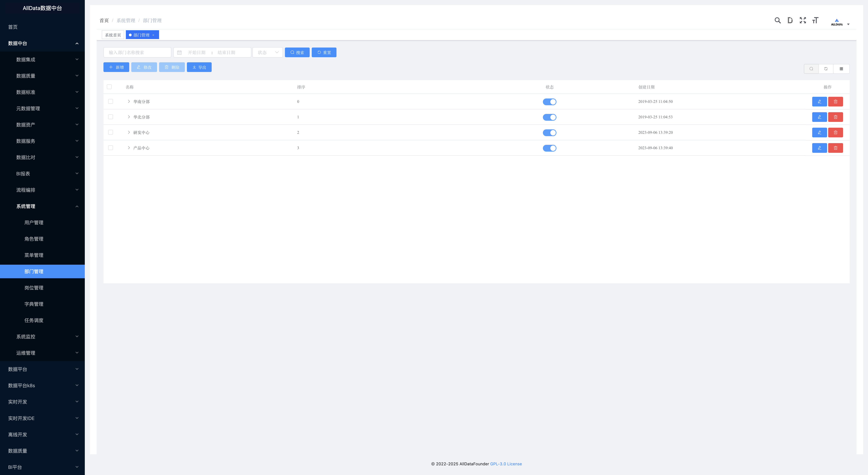Viewport: 868px width, 475px height.
Task: Switch to the 系统首页 tab
Action: [x=113, y=35]
